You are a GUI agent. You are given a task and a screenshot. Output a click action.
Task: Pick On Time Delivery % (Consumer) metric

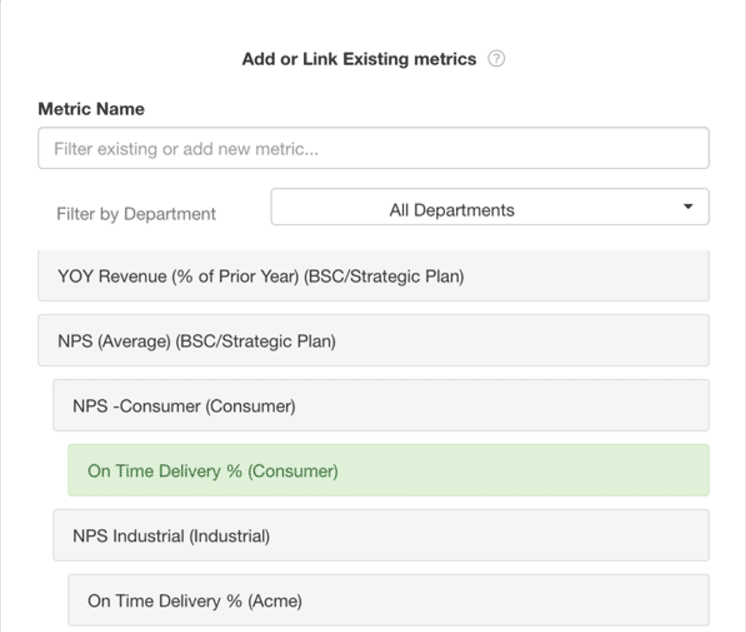click(388, 470)
